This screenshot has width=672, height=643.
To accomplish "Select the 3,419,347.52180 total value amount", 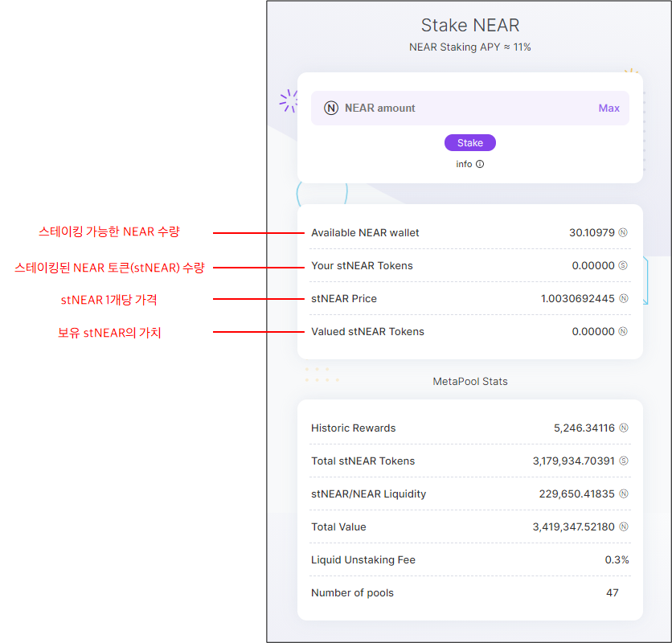I will tap(574, 527).
